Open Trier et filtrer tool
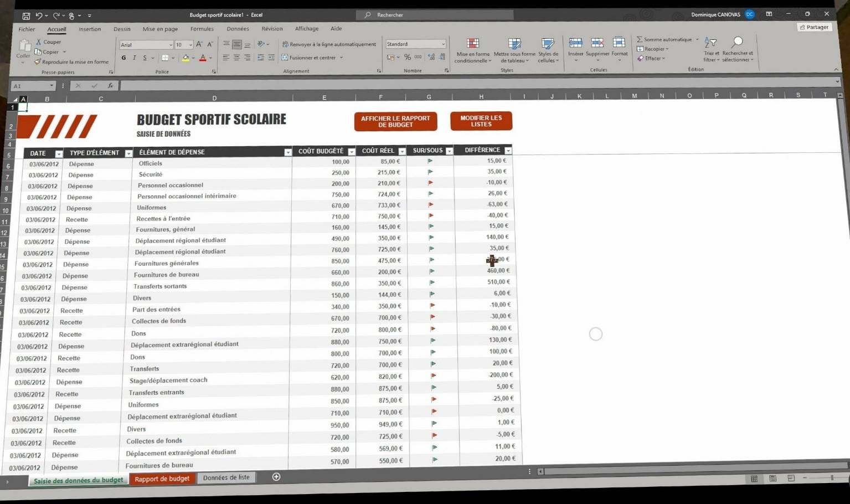Viewport: 850px width, 504px height. tap(710, 43)
